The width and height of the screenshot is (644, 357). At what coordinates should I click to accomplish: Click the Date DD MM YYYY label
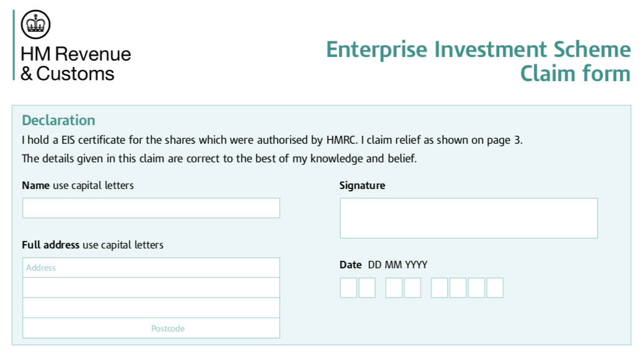pos(383,265)
